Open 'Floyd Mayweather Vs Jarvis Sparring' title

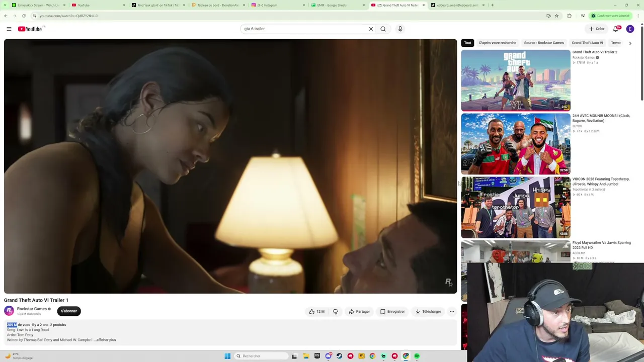click(601, 245)
